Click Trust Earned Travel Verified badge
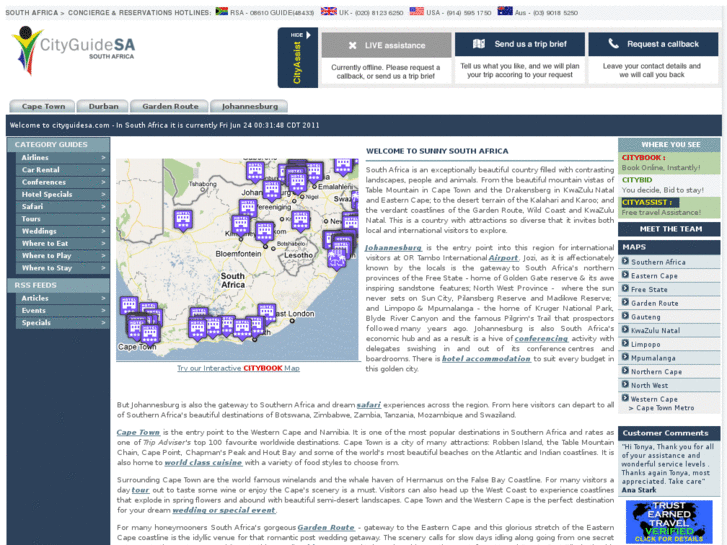The image size is (727, 545). coord(669,521)
